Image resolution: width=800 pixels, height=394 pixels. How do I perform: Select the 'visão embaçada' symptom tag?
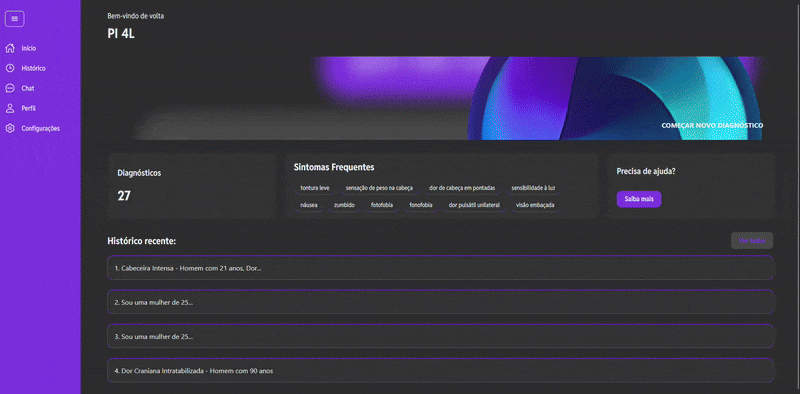pyautogui.click(x=535, y=205)
